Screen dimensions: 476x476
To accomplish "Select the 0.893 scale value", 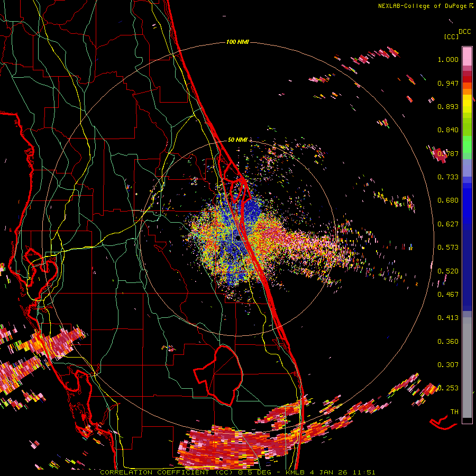I will click(448, 106).
